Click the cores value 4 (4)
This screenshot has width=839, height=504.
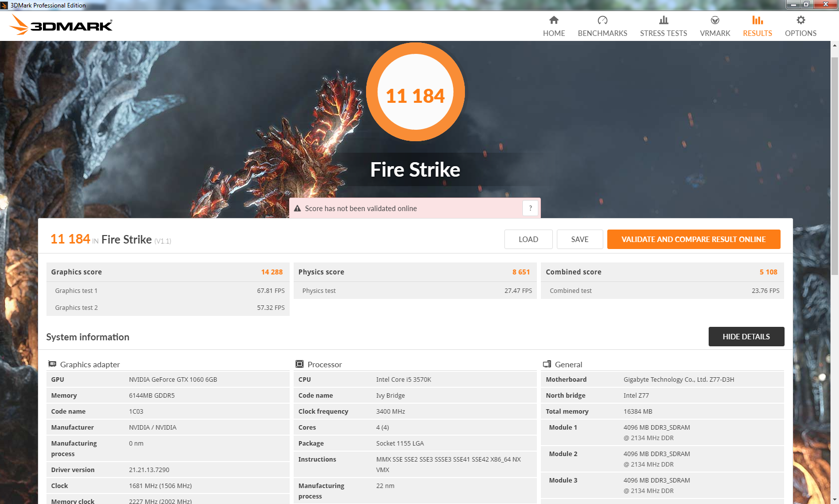pos(383,427)
